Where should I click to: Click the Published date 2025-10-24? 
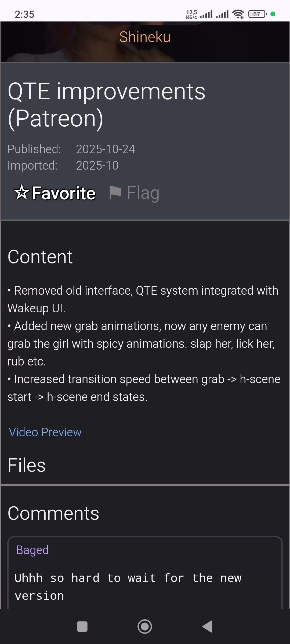[106, 149]
